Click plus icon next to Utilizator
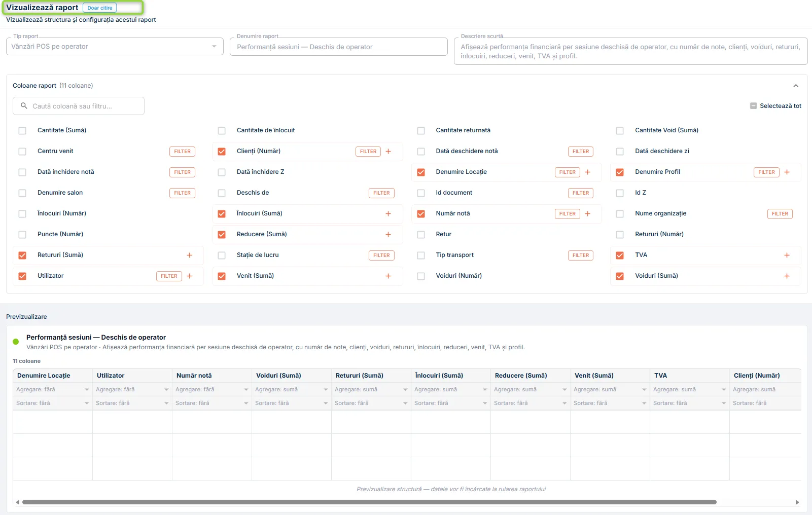The height and width of the screenshot is (515, 812). pos(190,276)
